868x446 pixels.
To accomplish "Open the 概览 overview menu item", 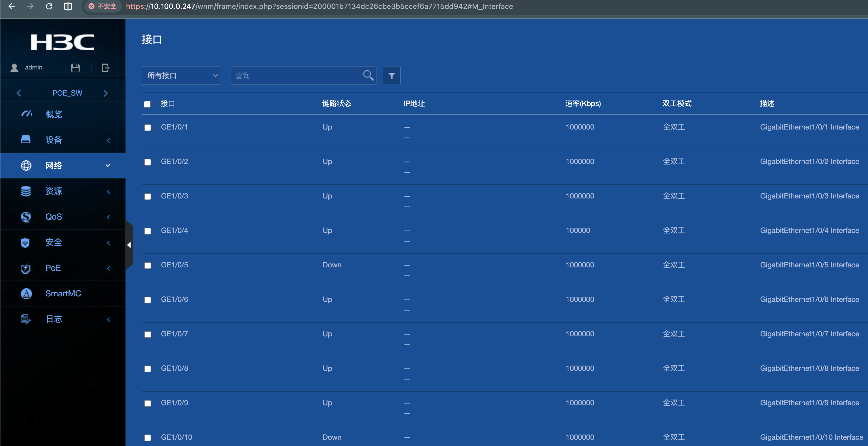I will click(x=54, y=114).
